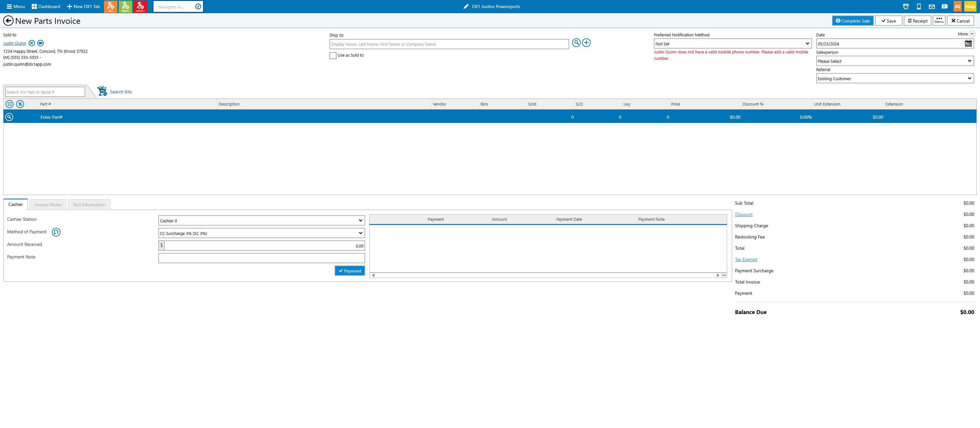Click the mobile phone icon in top bar
This screenshot has height=428, width=980.
click(x=919, y=6)
